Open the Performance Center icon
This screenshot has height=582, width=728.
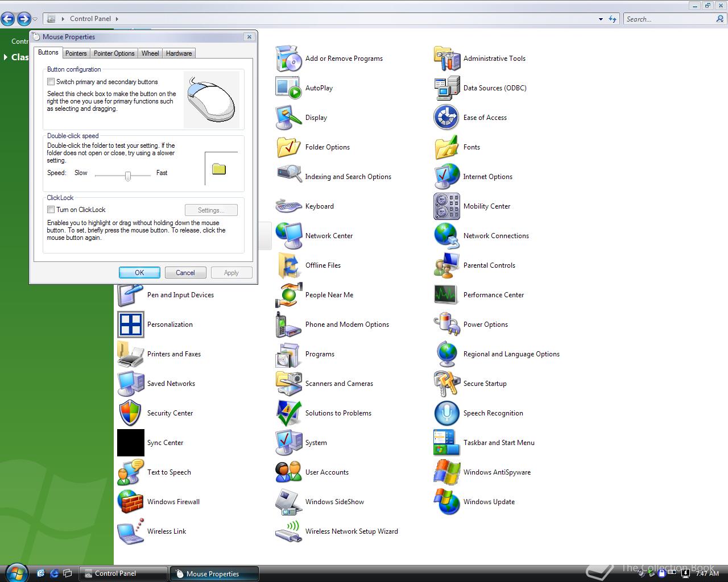click(x=447, y=295)
